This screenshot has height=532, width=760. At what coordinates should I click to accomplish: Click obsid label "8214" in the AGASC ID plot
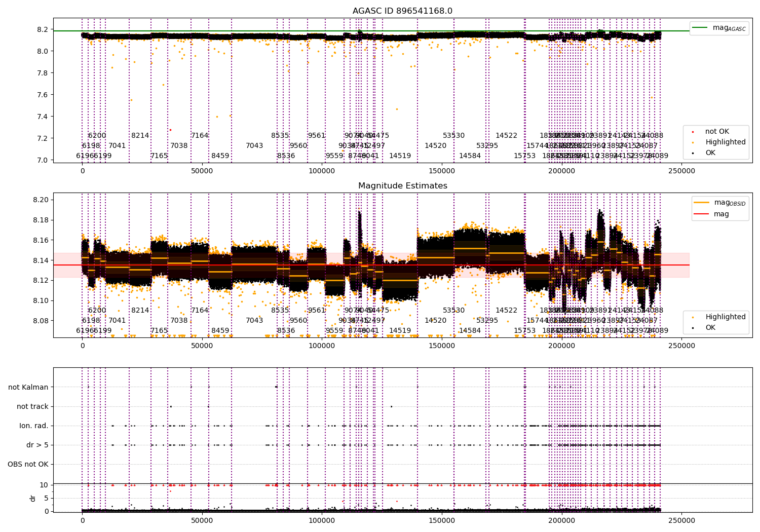pyautogui.click(x=140, y=136)
